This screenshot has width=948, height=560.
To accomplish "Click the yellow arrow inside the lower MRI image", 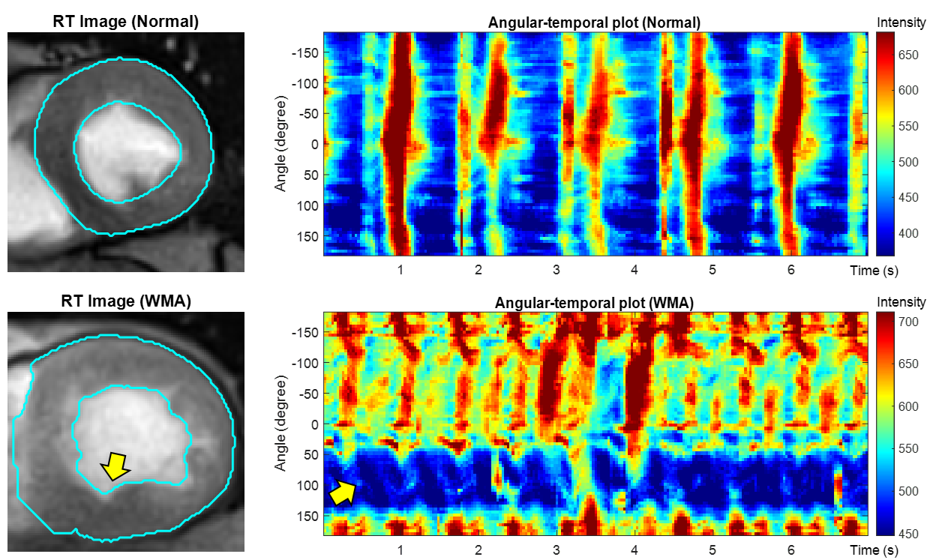I will (115, 466).
